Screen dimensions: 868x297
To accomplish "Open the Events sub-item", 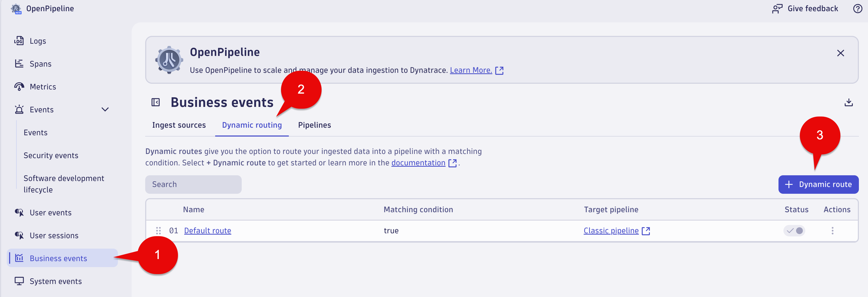I will pos(35,132).
